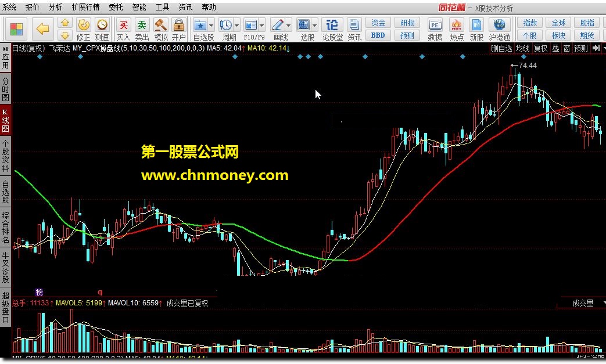Toggle the 窗 window button
Screen dimensions: 606x364
coord(566,48)
